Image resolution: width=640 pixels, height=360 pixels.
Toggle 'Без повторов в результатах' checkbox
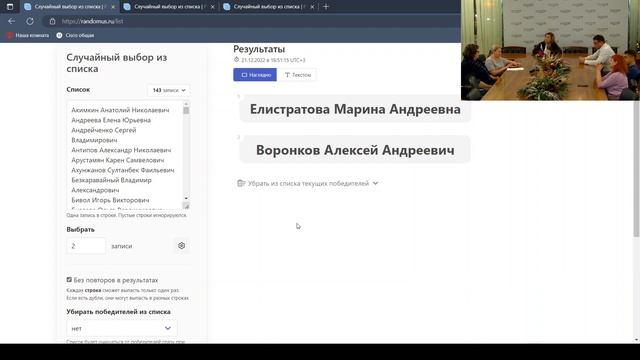point(69,280)
